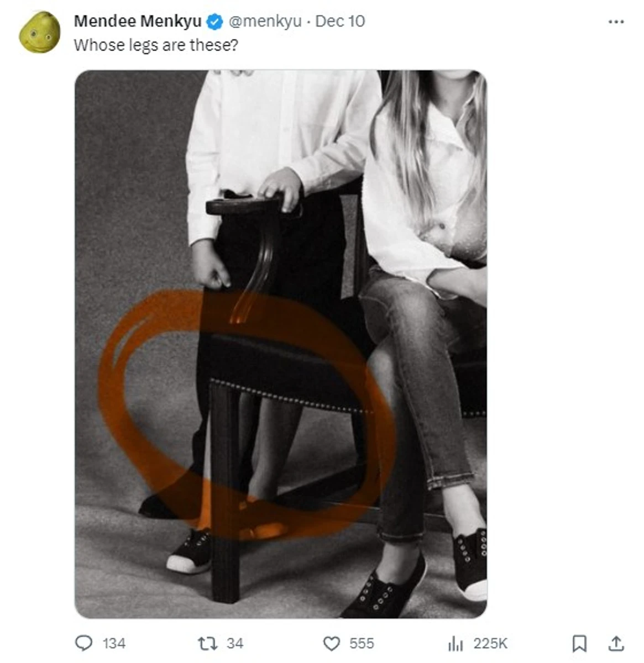The width and height of the screenshot is (644, 663).
Task: Click the 34 reposts count
Action: click(x=235, y=643)
